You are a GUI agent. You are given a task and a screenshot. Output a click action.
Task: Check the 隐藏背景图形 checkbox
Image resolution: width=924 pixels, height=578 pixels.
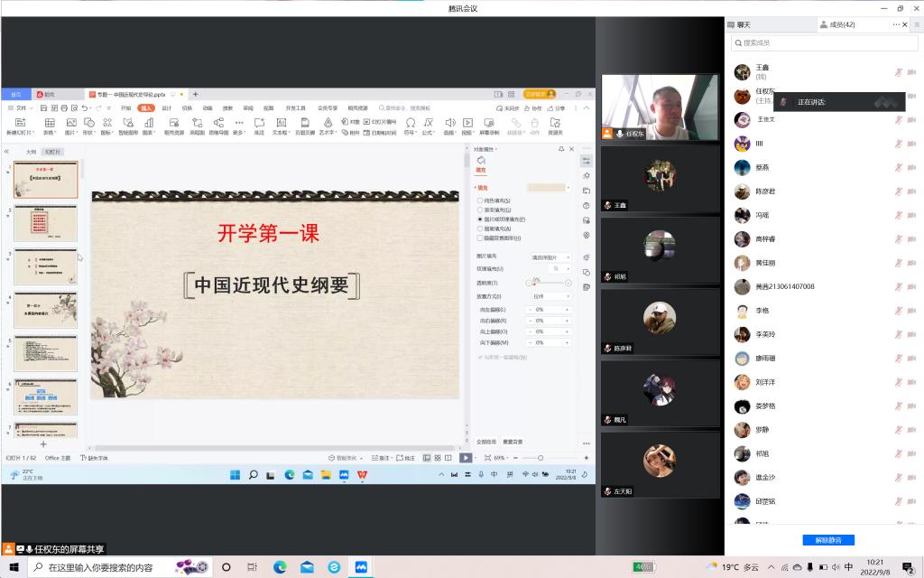tap(479, 238)
